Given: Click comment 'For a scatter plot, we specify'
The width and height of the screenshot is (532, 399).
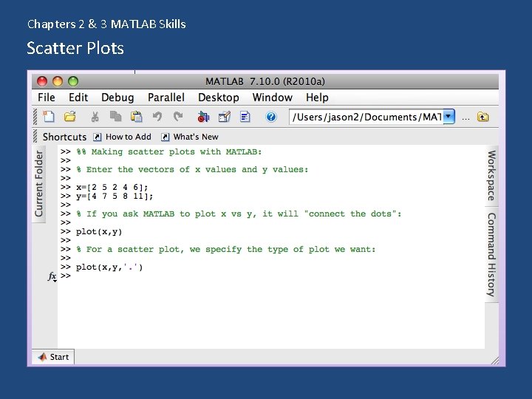Looking at the screenshot, I should coord(226,250).
